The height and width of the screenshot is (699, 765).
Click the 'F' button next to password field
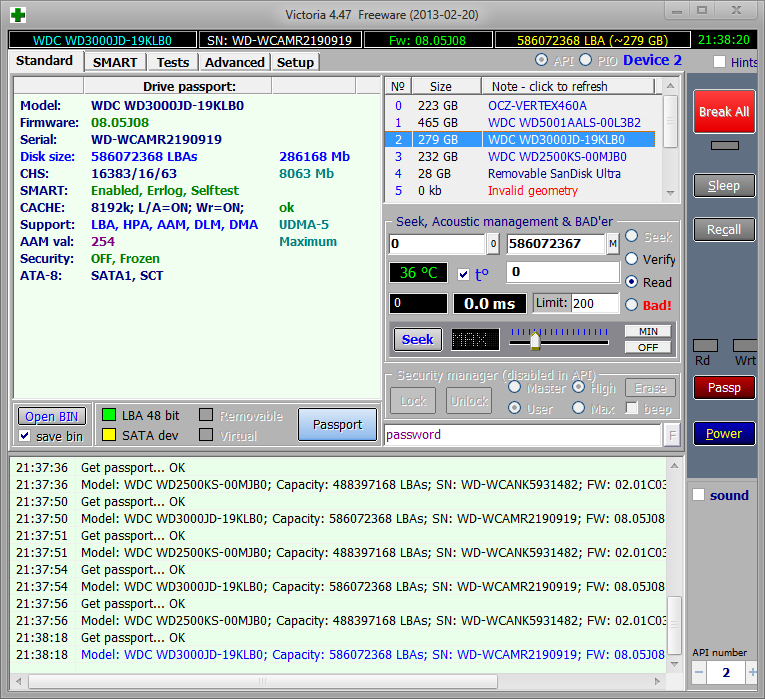coord(671,435)
